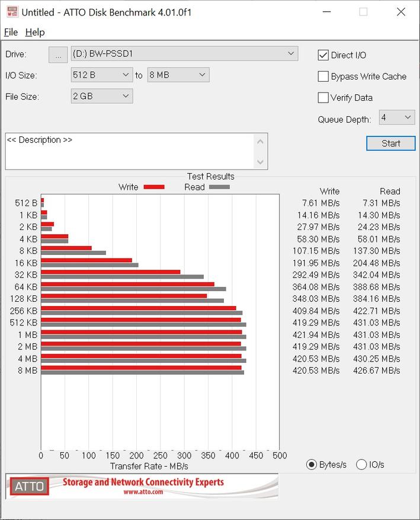Click the drive browse button with ellipsis
Viewport: 420px width, 520px height.
coord(57,55)
